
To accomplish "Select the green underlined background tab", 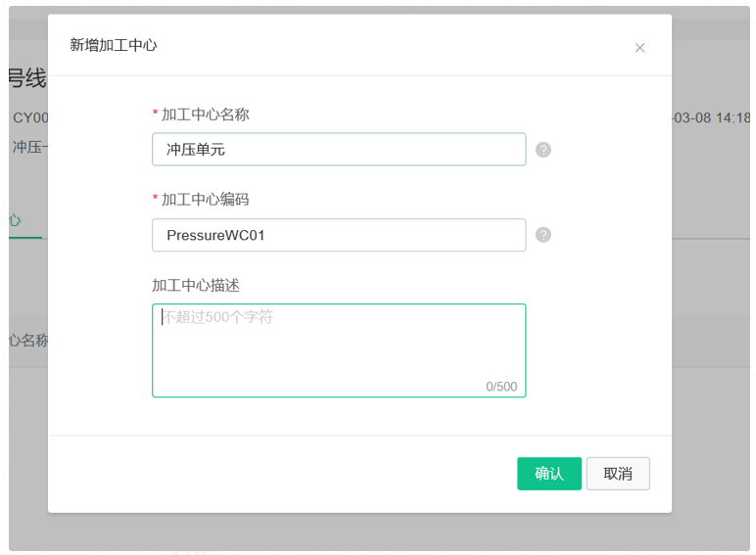I will (16, 221).
